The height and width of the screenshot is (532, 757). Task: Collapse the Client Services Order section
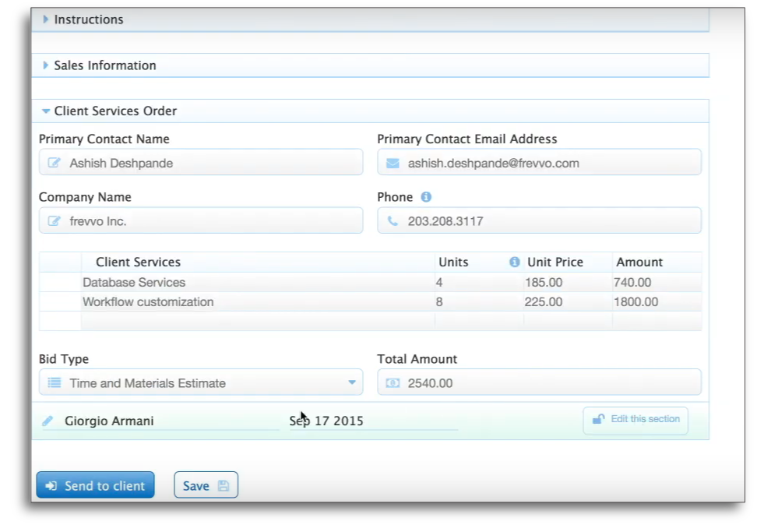(46, 111)
